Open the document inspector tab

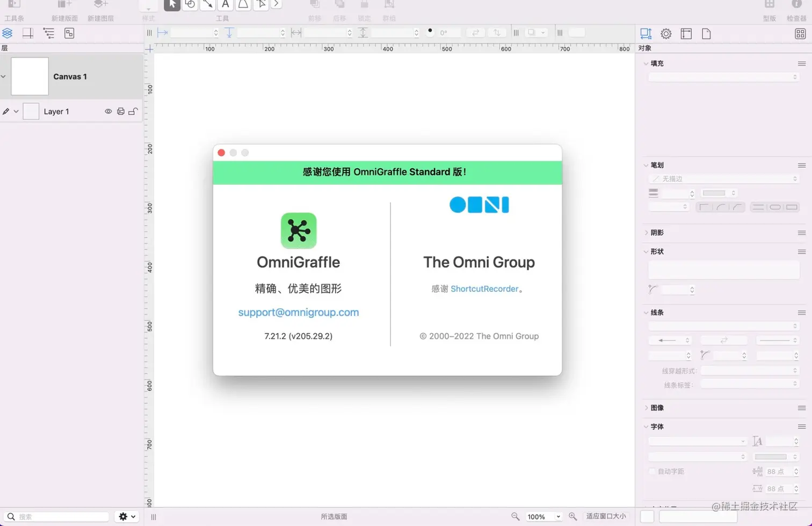(706, 34)
